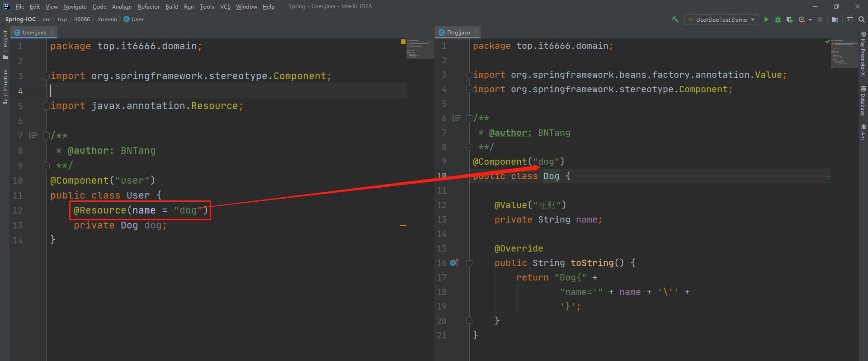Open the Key Promoter X sidebar panel
The image size is (868, 361).
tap(863, 53)
